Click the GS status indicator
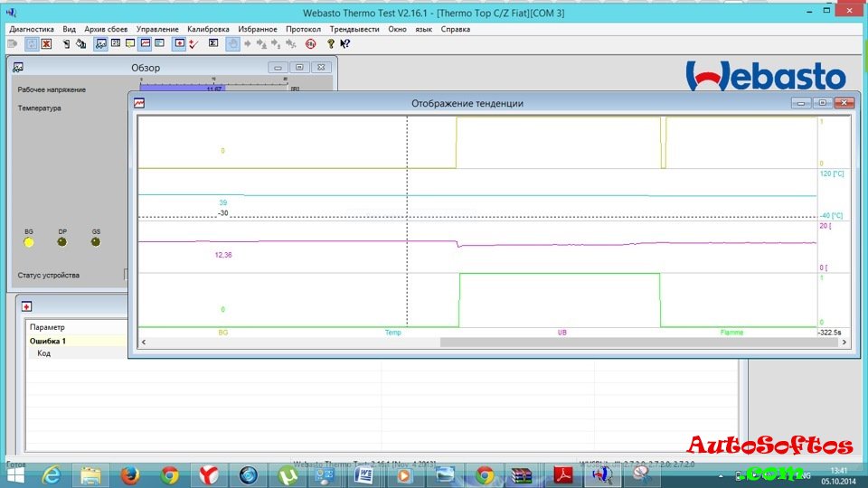The height and width of the screenshot is (488, 868). pos(96,242)
